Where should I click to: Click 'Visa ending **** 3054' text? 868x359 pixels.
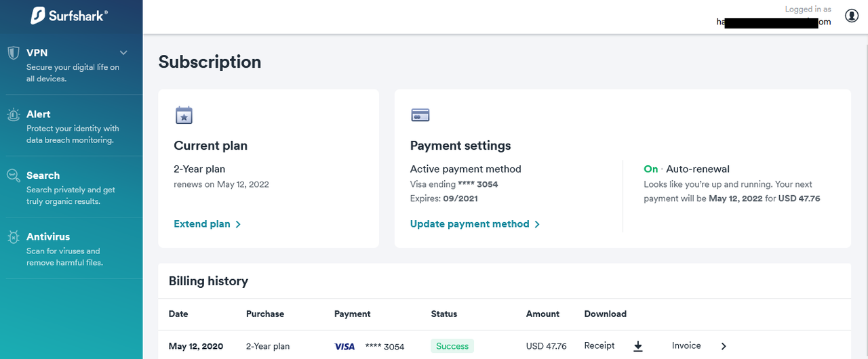[x=454, y=184]
